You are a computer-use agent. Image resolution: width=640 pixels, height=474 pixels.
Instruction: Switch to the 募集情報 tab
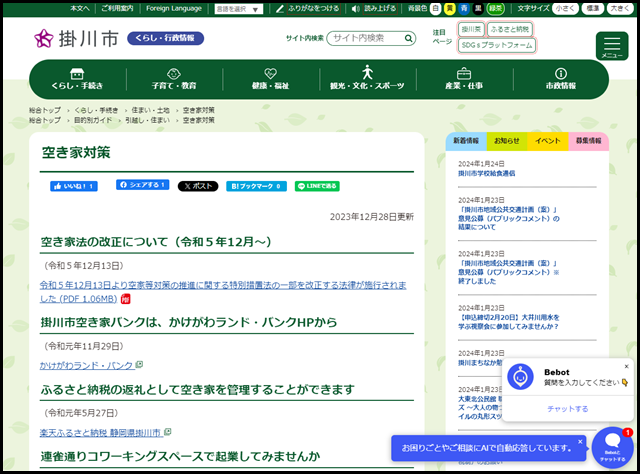pyautogui.click(x=588, y=141)
